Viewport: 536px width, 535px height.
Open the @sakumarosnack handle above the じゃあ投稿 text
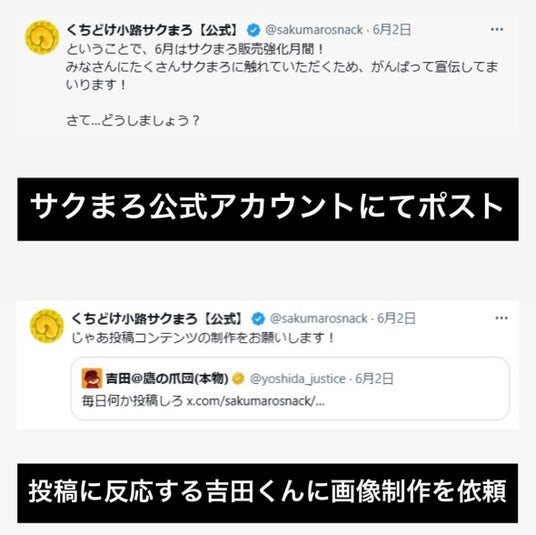318,319
